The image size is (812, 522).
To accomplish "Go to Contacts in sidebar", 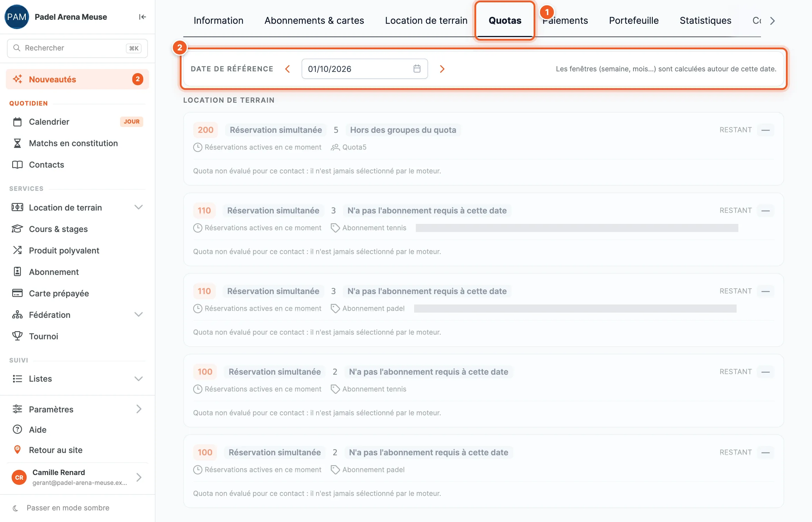I will pos(77,164).
